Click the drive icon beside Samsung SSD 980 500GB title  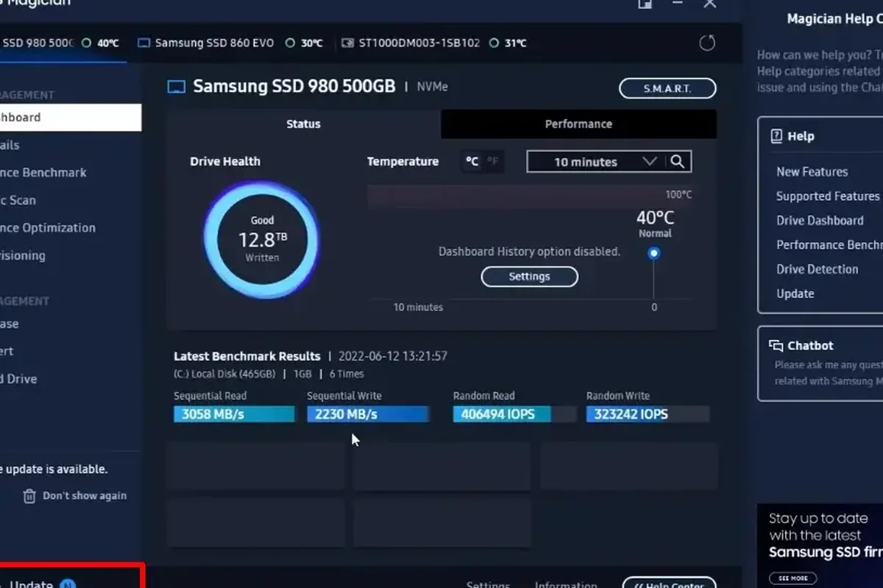click(x=176, y=87)
